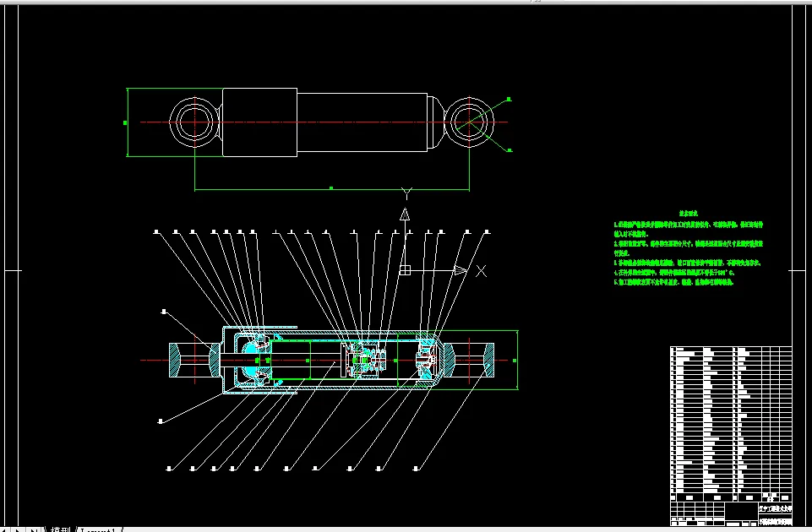812x532 pixels.
Task: Click lower grip of right eye angled leader
Action: pyautogui.click(x=510, y=150)
